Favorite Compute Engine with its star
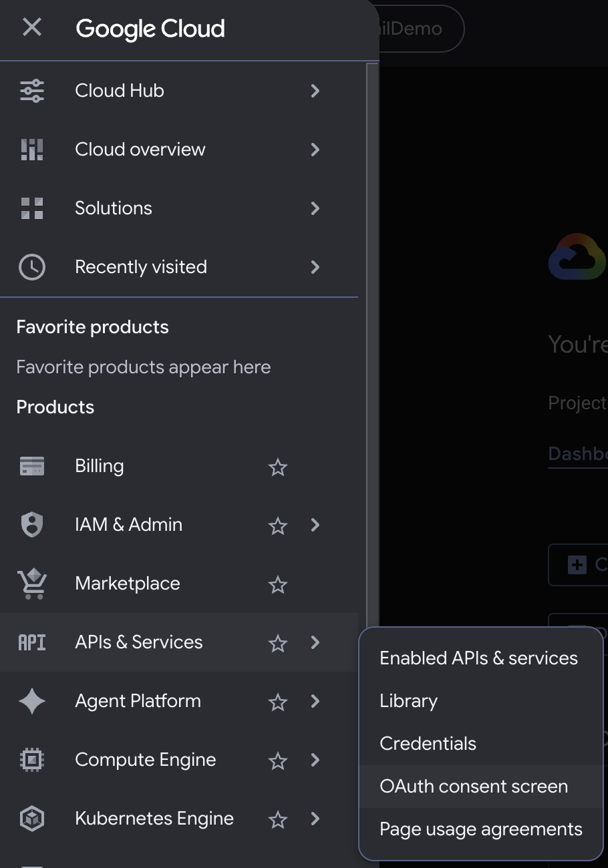608x868 pixels. tap(277, 761)
